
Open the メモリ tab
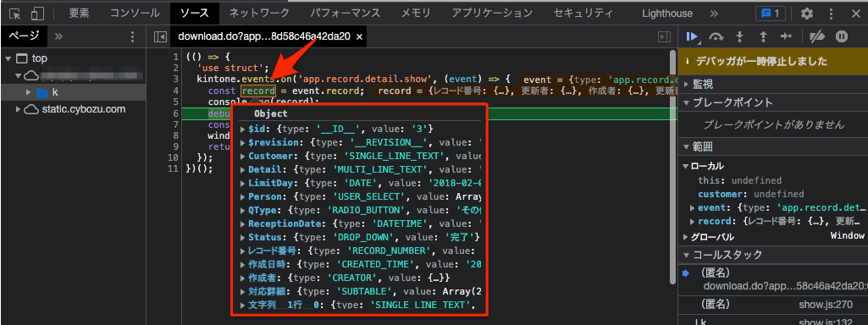(x=417, y=14)
